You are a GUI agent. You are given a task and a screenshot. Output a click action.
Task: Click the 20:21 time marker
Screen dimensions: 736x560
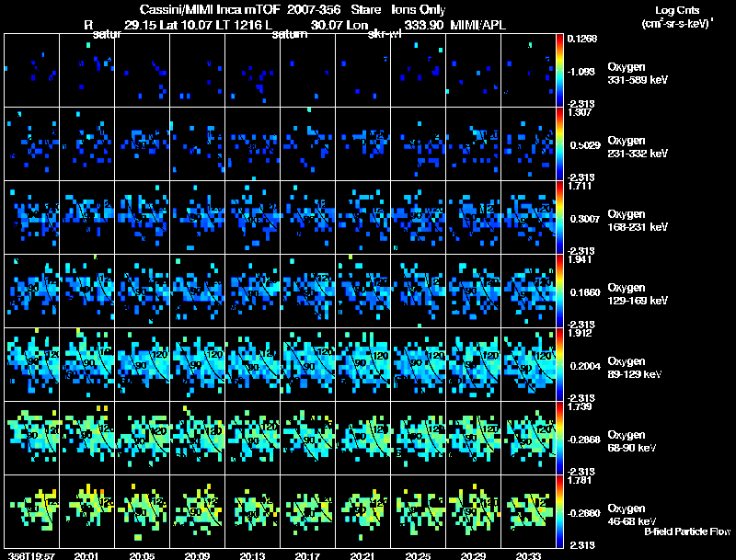pyautogui.click(x=363, y=555)
